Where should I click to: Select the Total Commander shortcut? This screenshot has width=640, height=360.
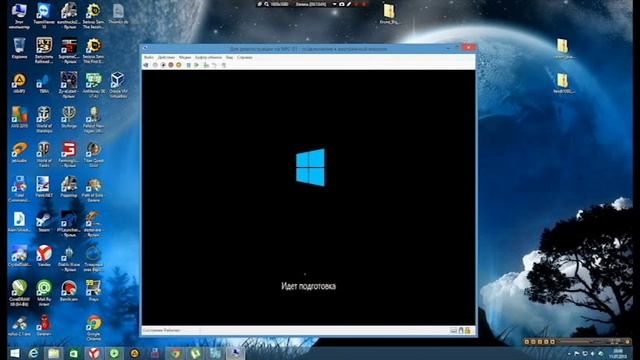pos(19,189)
